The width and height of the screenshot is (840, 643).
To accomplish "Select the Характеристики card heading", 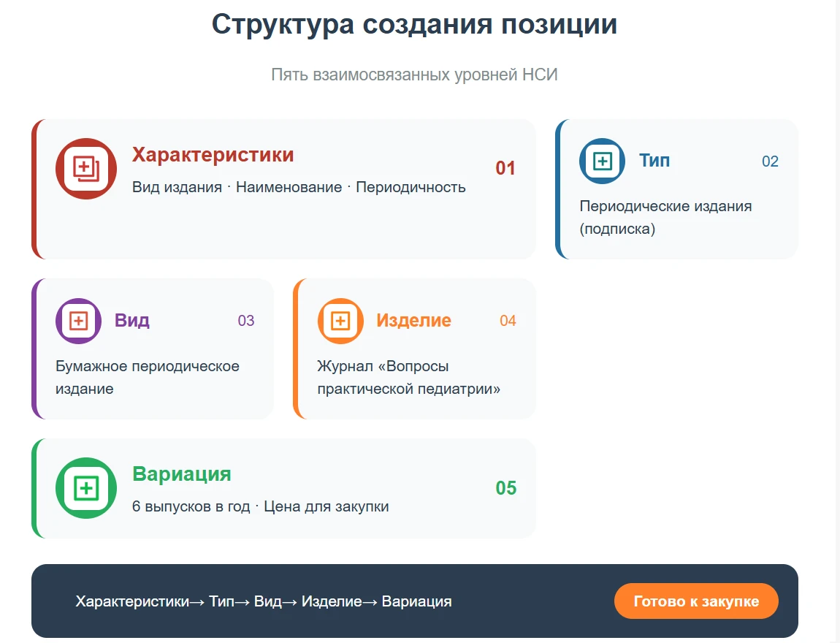I will point(213,154).
